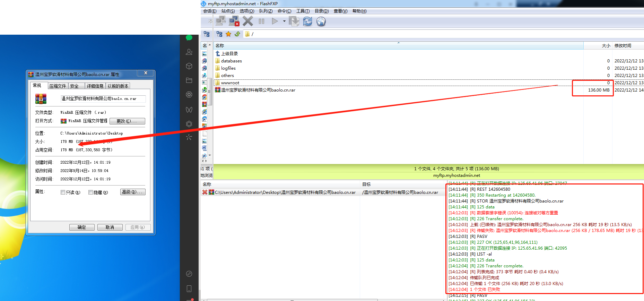The image size is (644, 301).
Task: Switch to the 详细信息 tab in properties dialog
Action: point(95,86)
